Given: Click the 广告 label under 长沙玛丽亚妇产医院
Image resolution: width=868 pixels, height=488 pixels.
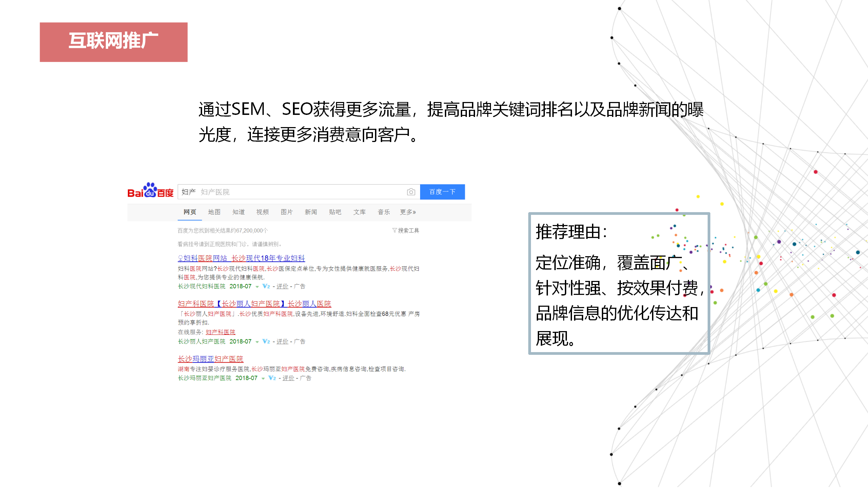Looking at the screenshot, I should click(x=306, y=378).
